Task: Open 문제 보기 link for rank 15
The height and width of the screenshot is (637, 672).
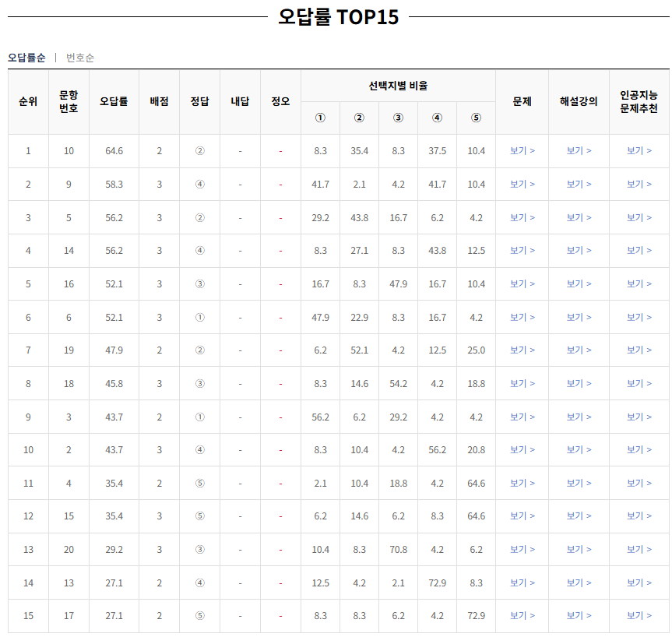Action: pyautogui.click(x=522, y=615)
